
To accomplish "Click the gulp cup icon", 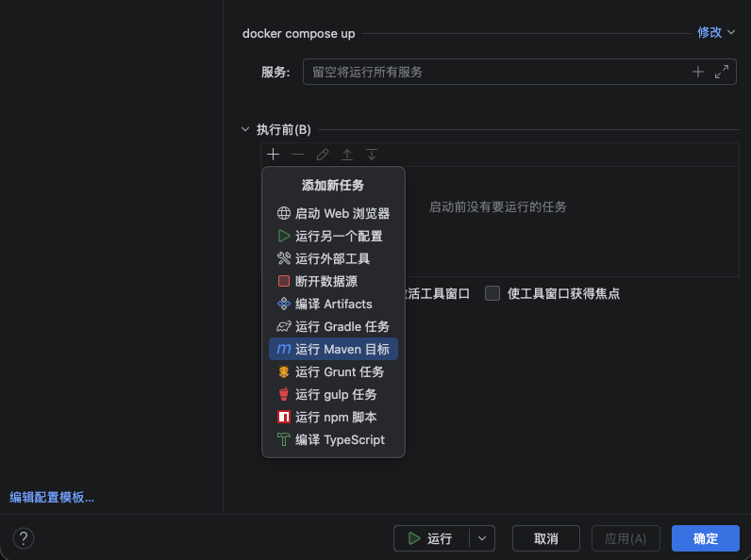I will pos(284,394).
